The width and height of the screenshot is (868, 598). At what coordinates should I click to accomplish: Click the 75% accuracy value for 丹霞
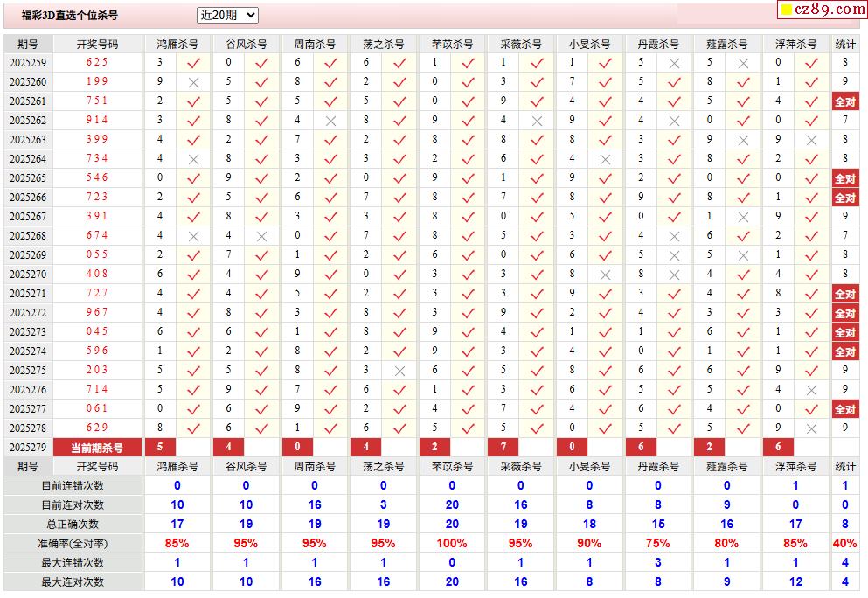point(657,543)
